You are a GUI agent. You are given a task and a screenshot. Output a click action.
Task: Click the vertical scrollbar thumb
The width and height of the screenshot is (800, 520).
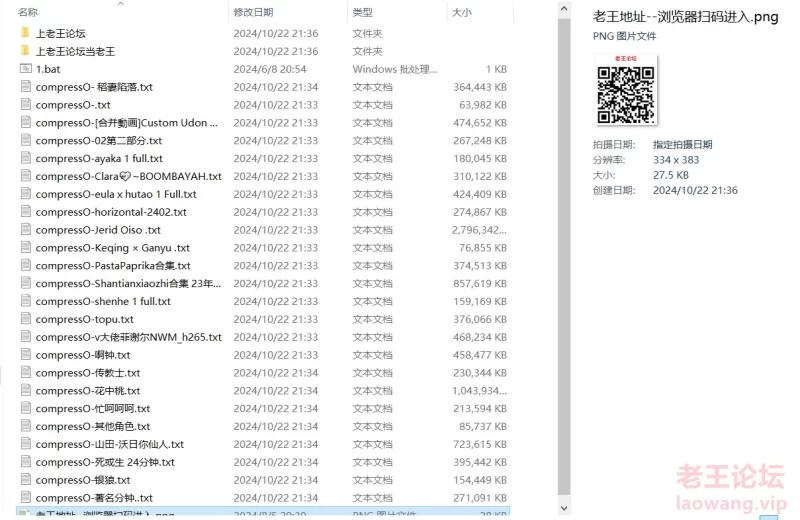click(564, 257)
